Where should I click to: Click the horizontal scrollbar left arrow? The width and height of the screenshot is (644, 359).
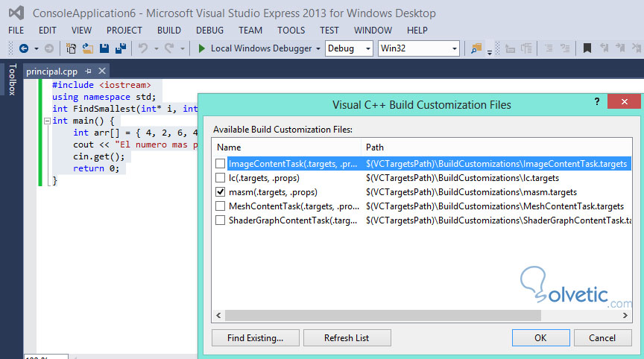pos(218,316)
